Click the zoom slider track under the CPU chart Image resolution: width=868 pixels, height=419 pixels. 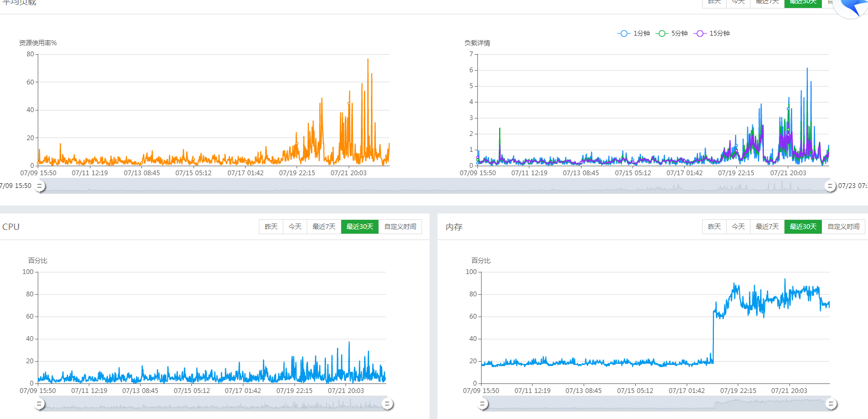coord(213,404)
